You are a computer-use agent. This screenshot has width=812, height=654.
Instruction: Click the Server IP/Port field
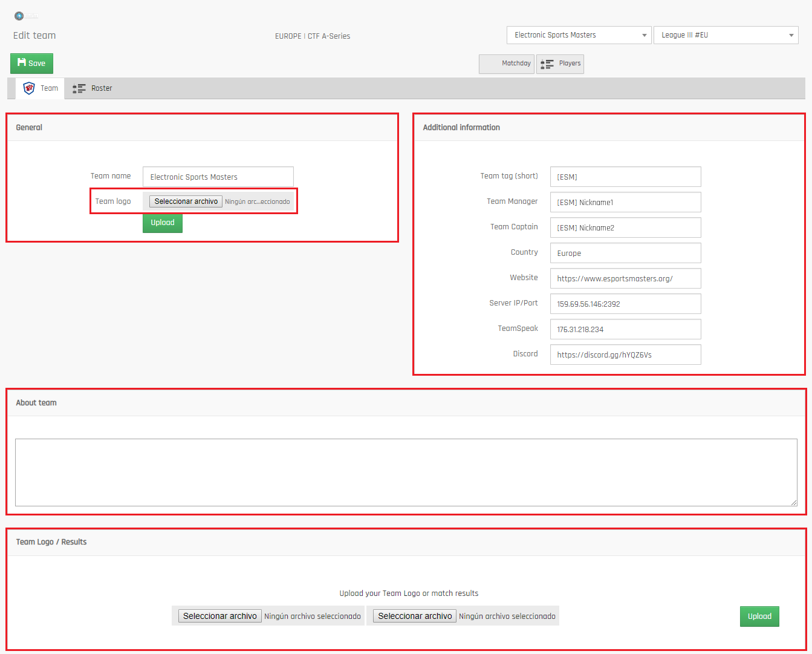tap(626, 304)
